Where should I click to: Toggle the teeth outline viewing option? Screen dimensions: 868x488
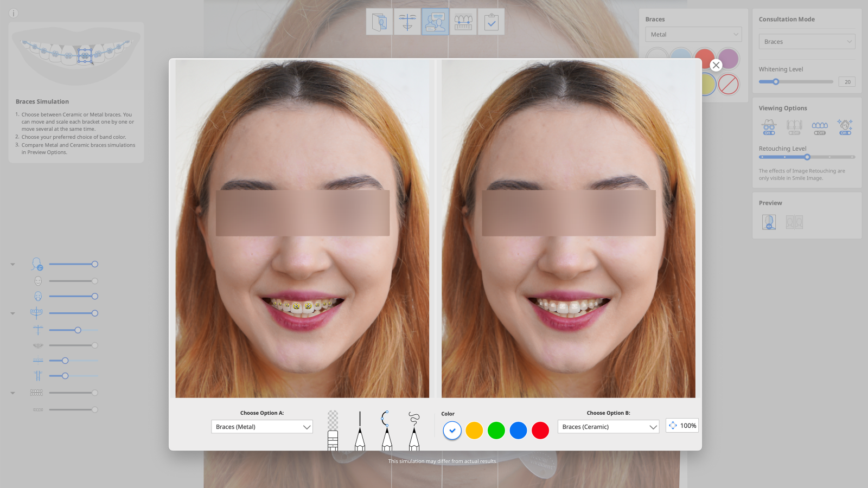click(820, 127)
